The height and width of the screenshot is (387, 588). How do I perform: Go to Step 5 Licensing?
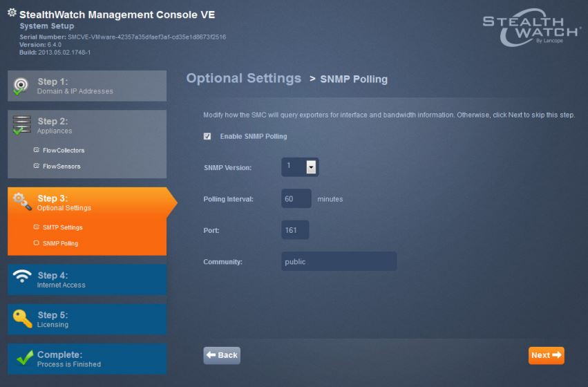(x=87, y=319)
